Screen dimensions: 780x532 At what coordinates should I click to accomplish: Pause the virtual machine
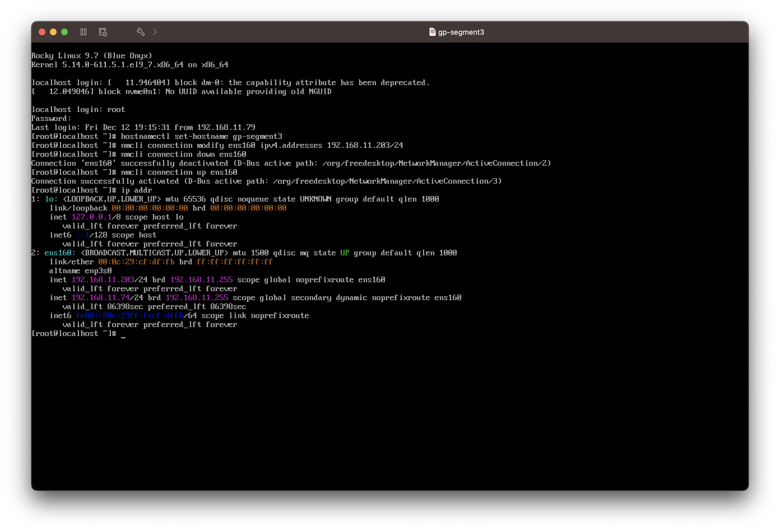point(83,32)
